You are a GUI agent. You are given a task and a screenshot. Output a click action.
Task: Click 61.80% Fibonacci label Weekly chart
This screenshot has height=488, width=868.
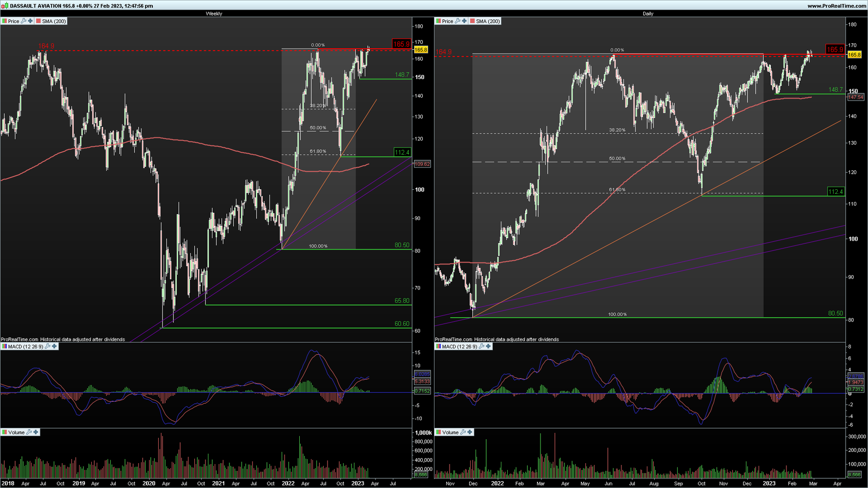(318, 151)
